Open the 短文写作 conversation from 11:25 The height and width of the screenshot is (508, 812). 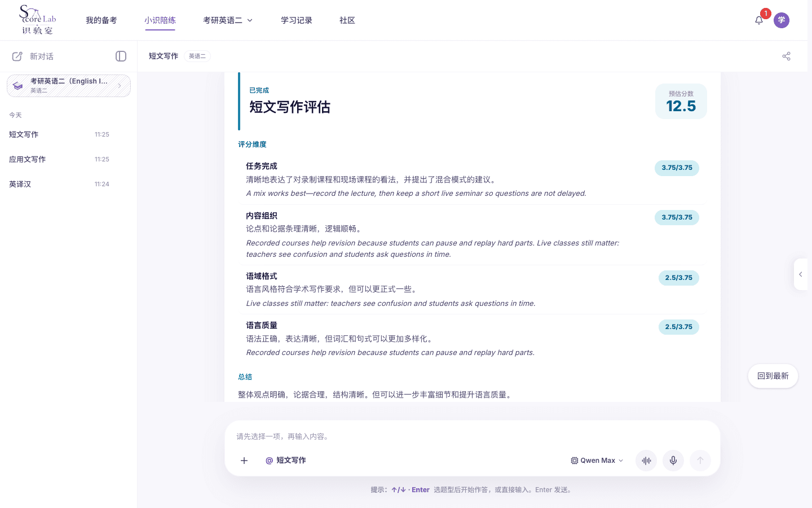(59, 134)
